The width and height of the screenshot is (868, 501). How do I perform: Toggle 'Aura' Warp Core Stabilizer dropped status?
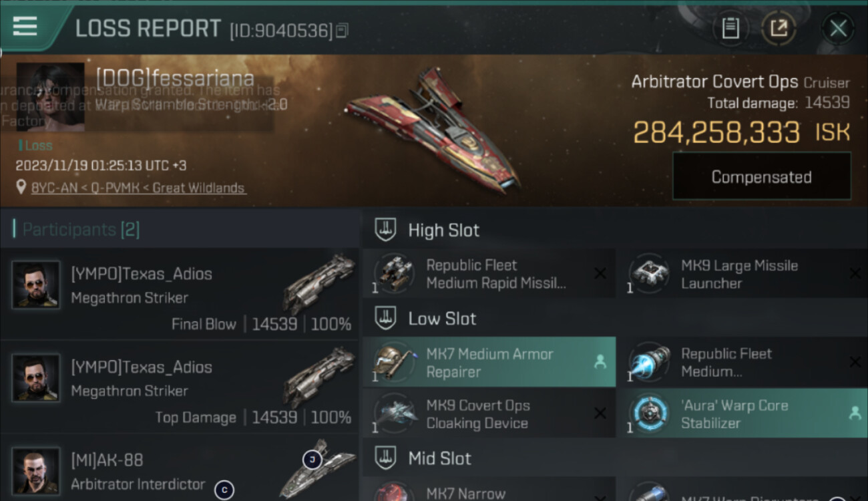(854, 413)
